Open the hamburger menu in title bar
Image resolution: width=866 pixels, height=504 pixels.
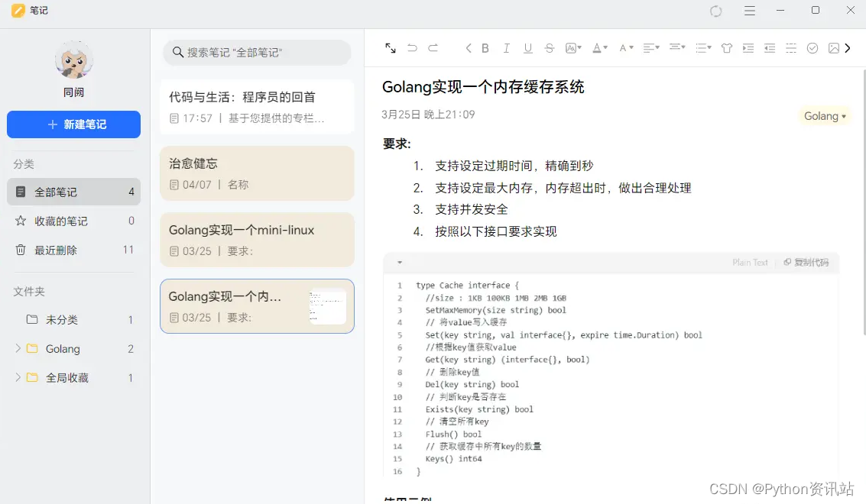click(x=750, y=11)
